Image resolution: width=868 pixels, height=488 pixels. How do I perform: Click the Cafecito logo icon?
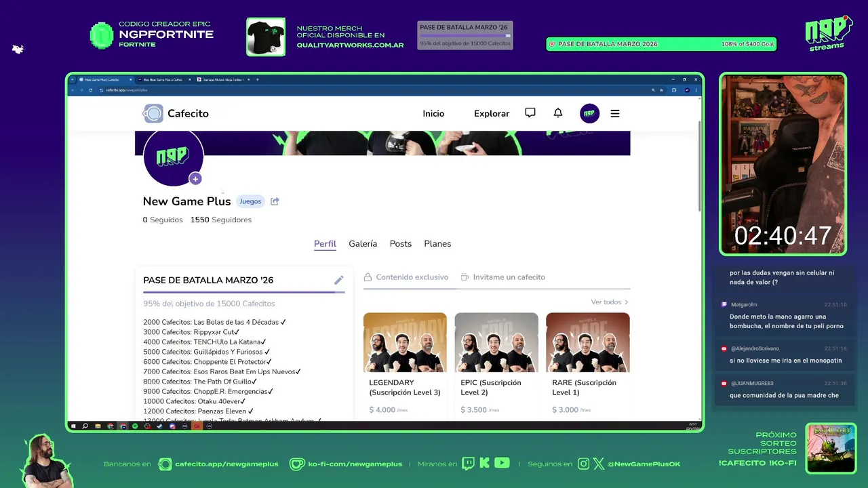click(x=153, y=113)
